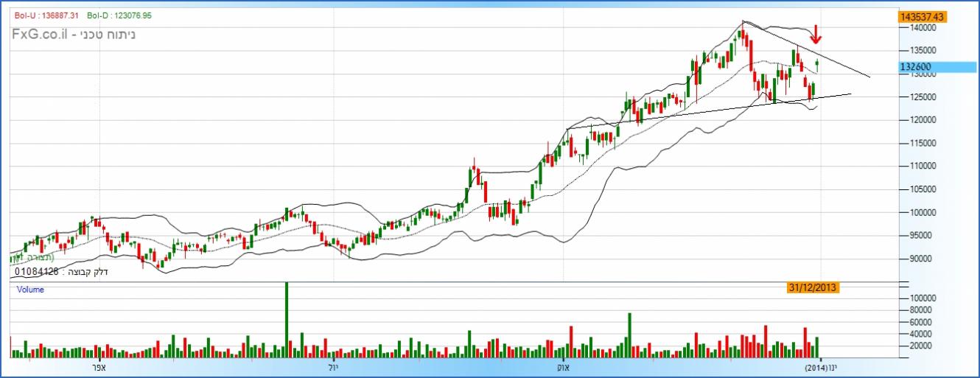Click the ינו (2014) axis label
Screen dimensions: 980x378
(820, 366)
